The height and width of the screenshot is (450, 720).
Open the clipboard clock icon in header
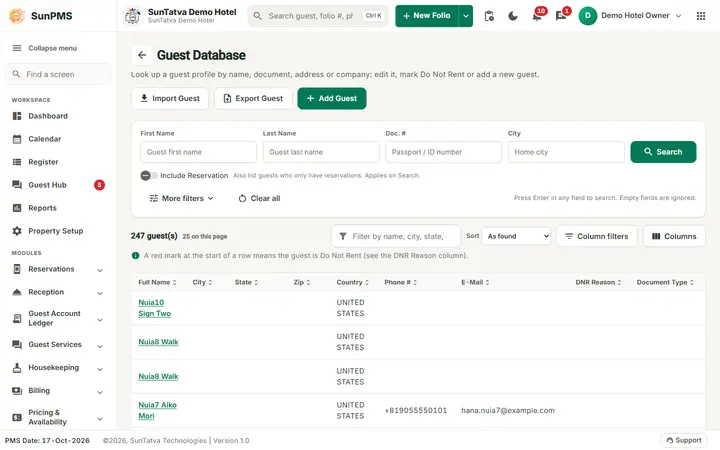[489, 16]
